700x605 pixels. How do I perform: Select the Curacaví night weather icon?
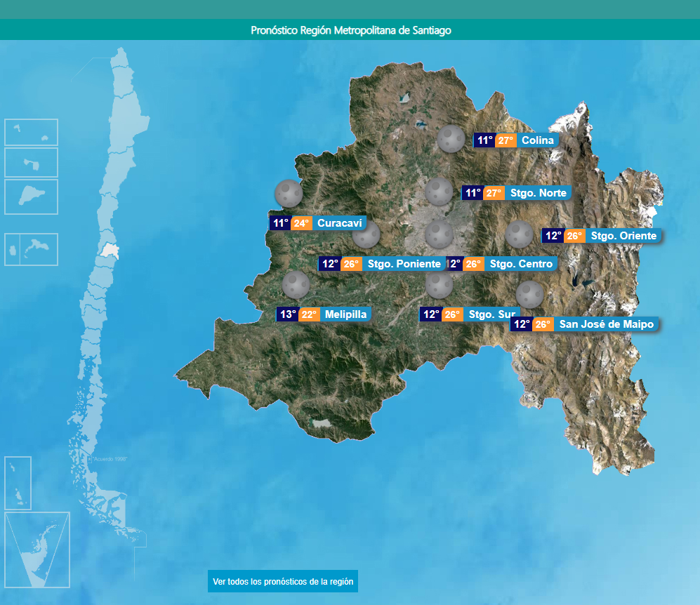287,193
